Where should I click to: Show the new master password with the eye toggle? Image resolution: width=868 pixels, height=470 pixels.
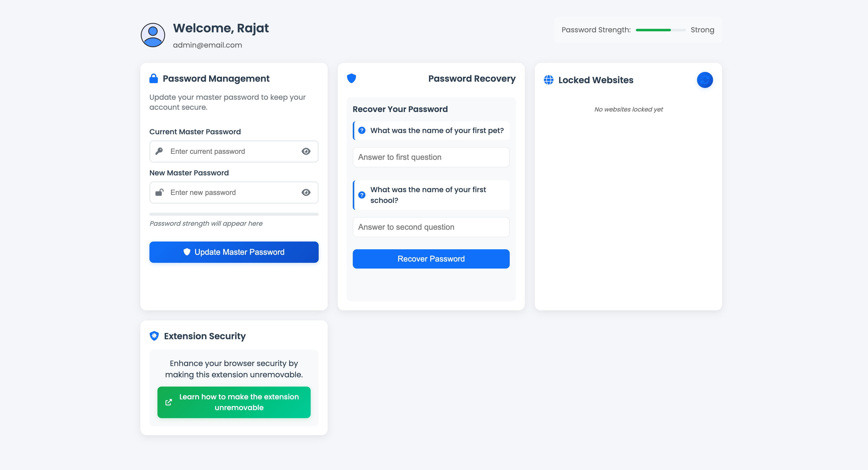tap(306, 192)
